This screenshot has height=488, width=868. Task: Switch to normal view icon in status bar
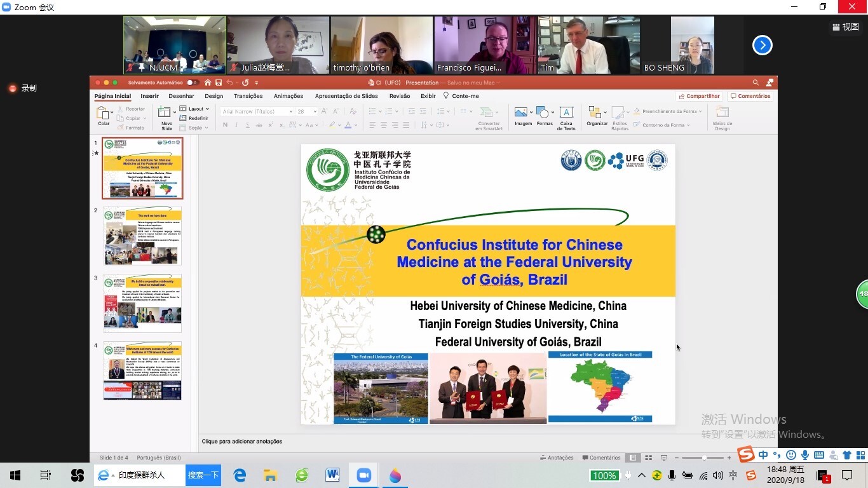(x=633, y=457)
